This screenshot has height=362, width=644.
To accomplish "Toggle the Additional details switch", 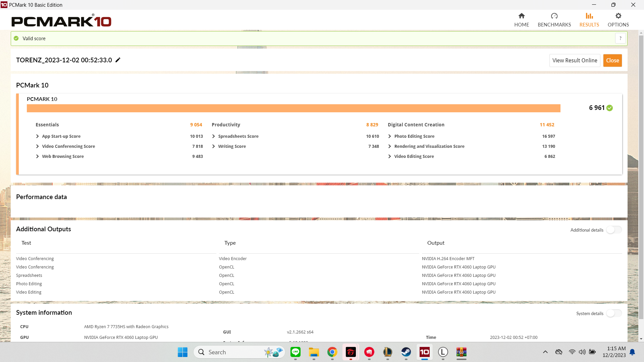I will coord(614,230).
